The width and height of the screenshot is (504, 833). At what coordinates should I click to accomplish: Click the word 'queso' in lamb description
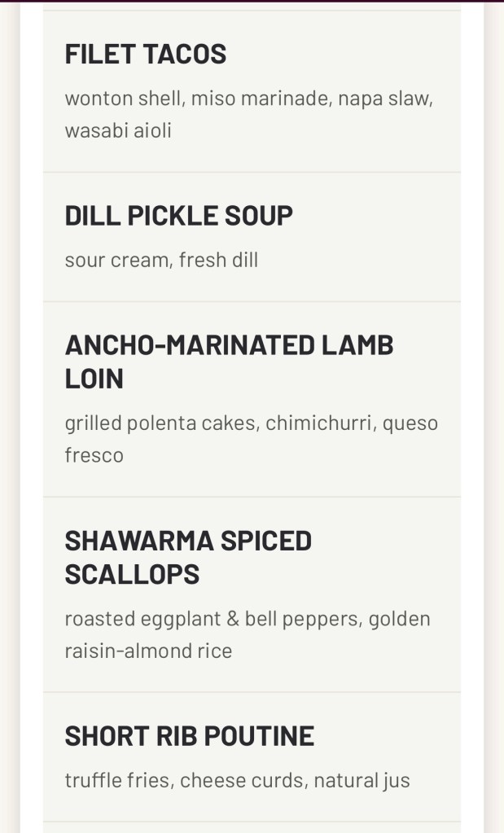410,423
